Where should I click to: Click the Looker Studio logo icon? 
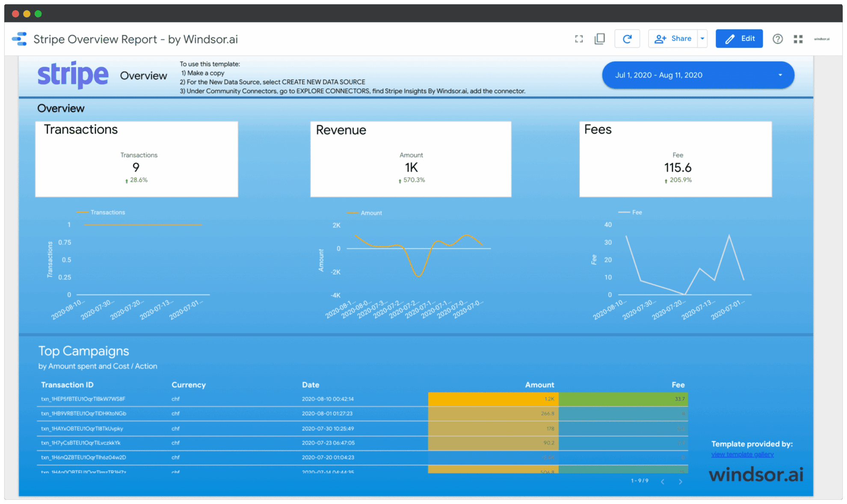(20, 39)
